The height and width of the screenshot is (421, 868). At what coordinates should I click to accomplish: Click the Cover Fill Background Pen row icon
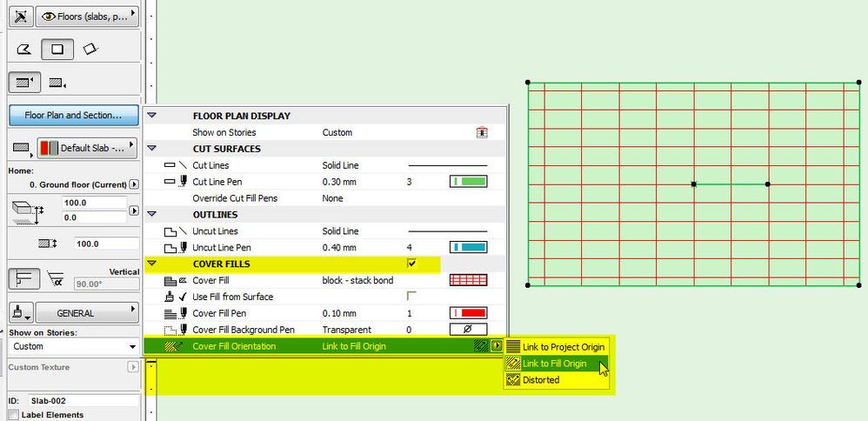click(176, 330)
